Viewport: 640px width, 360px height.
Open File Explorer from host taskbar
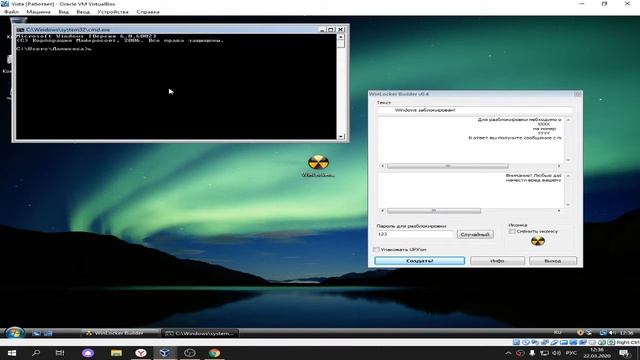point(116,353)
